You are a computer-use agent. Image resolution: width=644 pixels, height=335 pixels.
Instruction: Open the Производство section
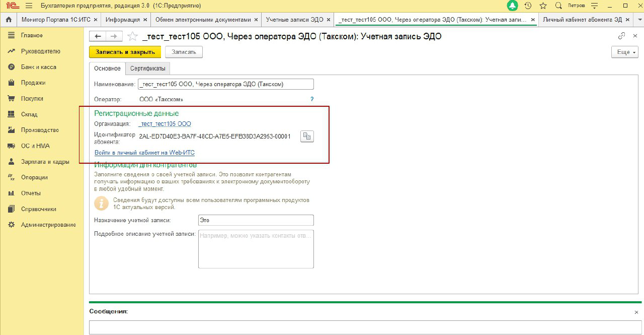click(40, 130)
